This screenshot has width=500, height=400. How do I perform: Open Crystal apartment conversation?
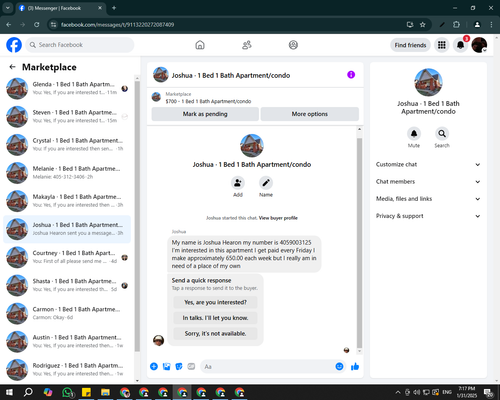67,145
